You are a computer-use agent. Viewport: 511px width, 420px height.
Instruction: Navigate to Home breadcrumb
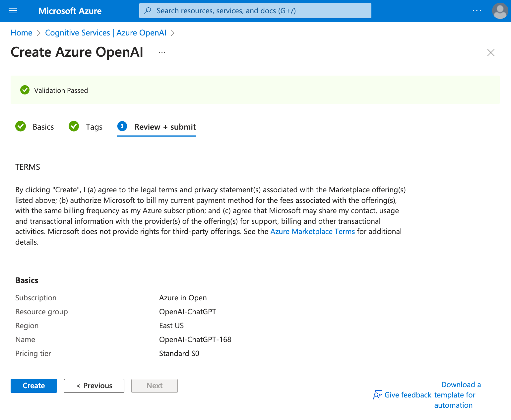click(x=22, y=33)
